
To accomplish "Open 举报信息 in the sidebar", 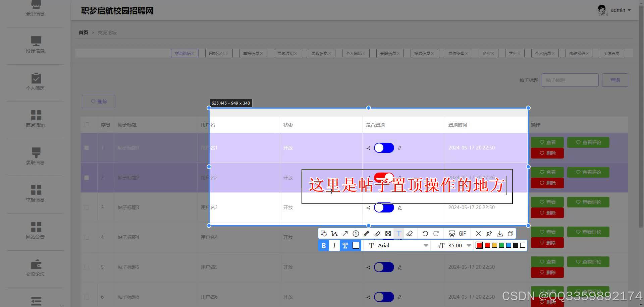I will tap(35, 193).
